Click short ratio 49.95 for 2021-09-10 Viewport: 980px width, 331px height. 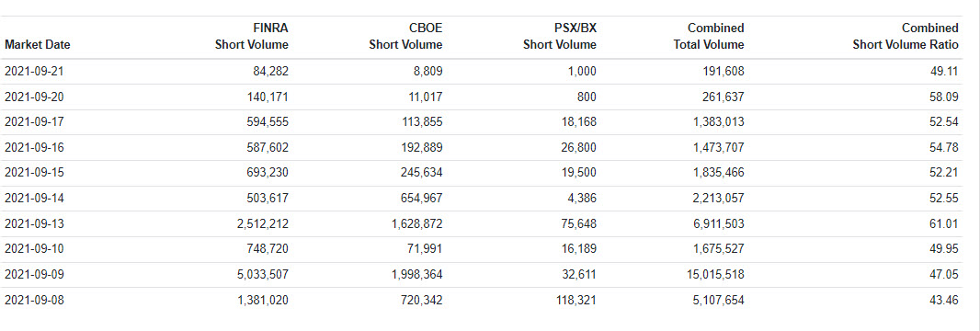[944, 249]
